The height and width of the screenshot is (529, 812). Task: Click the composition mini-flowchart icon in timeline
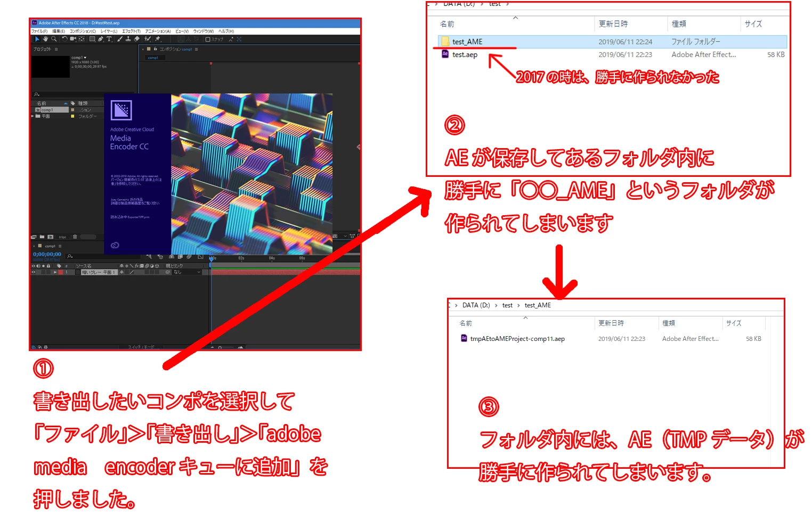[x=149, y=256]
